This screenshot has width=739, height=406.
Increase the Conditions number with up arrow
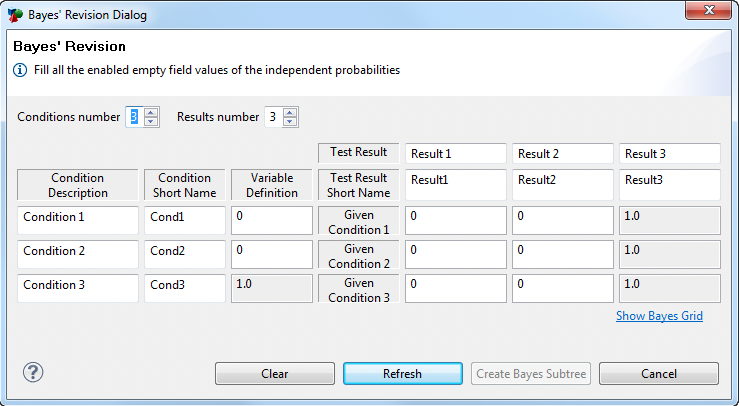click(151, 112)
